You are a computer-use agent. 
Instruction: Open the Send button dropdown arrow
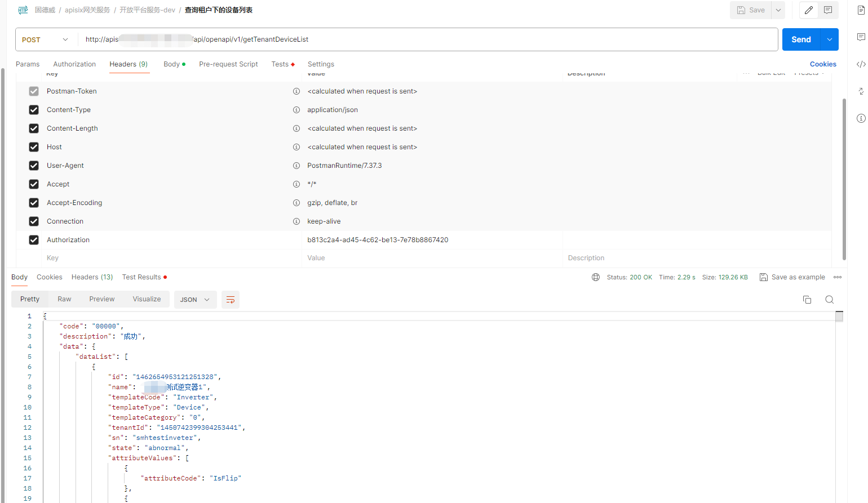pyautogui.click(x=829, y=39)
